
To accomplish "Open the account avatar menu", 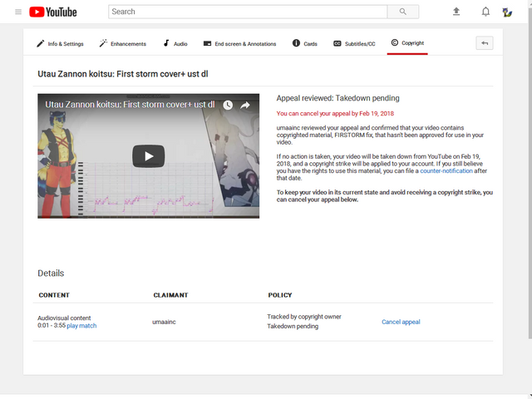I will [507, 12].
